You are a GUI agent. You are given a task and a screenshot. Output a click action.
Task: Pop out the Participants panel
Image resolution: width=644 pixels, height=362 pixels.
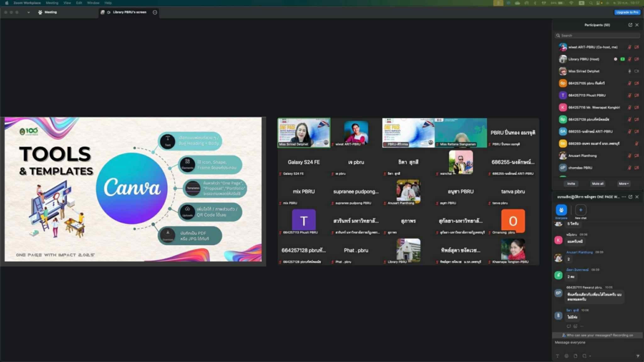630,25
